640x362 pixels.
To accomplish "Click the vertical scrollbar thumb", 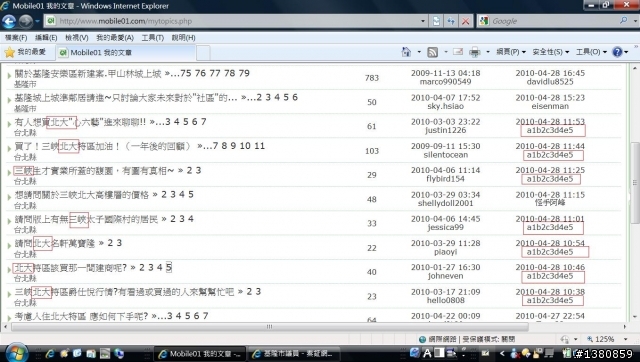I will (635, 182).
